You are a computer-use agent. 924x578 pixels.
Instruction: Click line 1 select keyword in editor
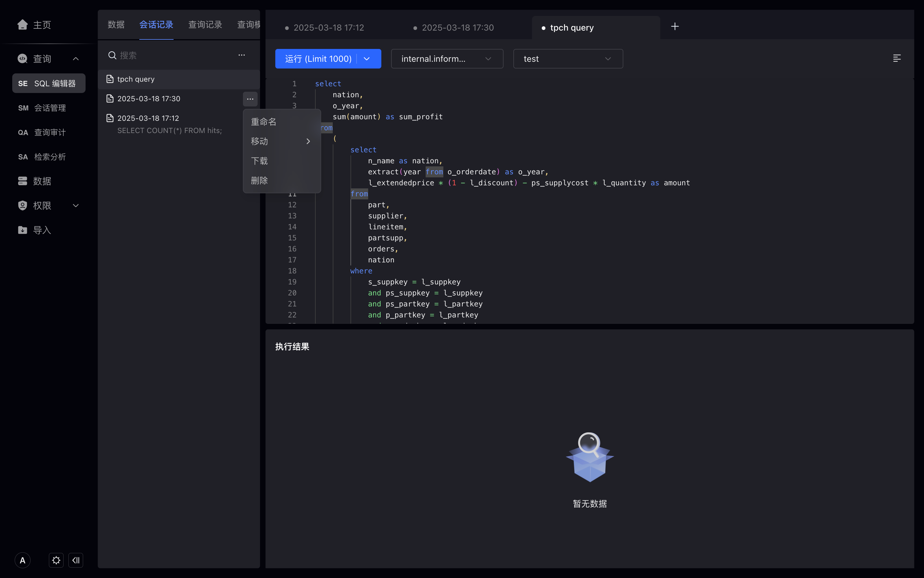pos(328,84)
